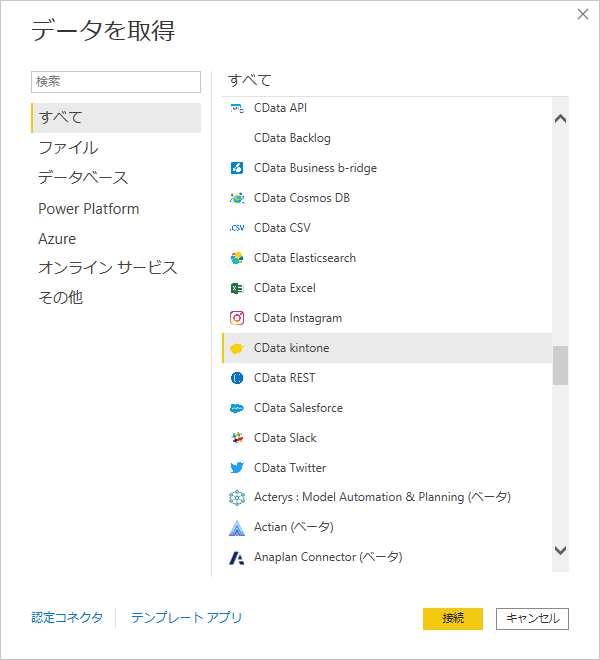Screen dimensions: 600x660
Task: Show the オンライン サービス category
Action: tap(108, 268)
